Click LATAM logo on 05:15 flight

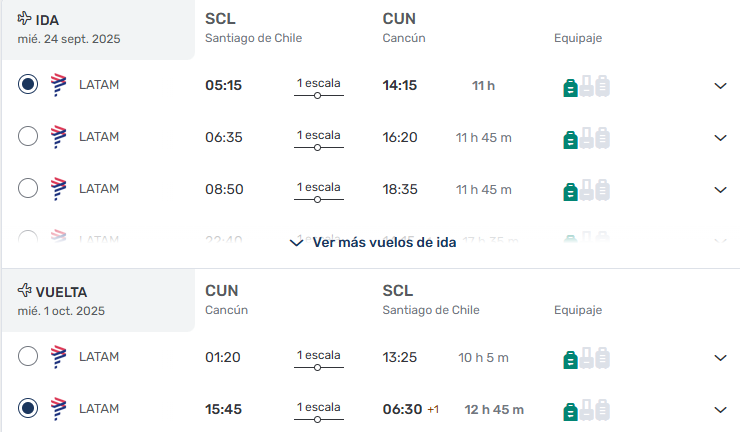click(59, 85)
